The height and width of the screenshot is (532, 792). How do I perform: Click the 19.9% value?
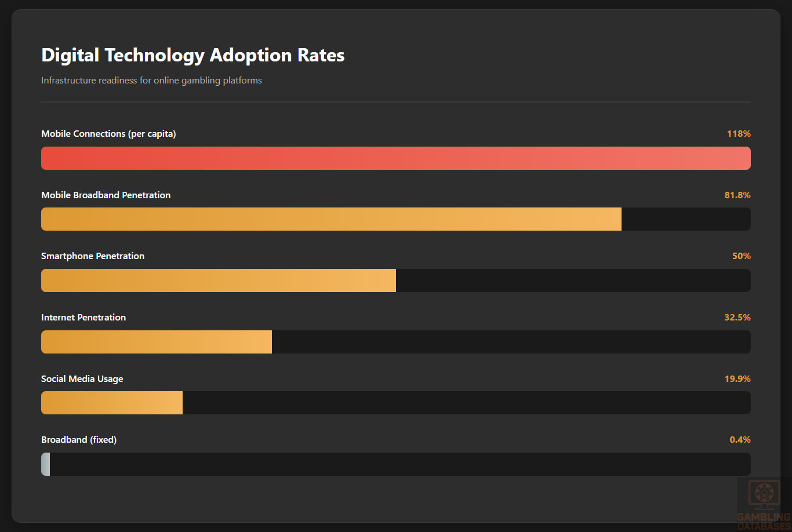[737, 379]
